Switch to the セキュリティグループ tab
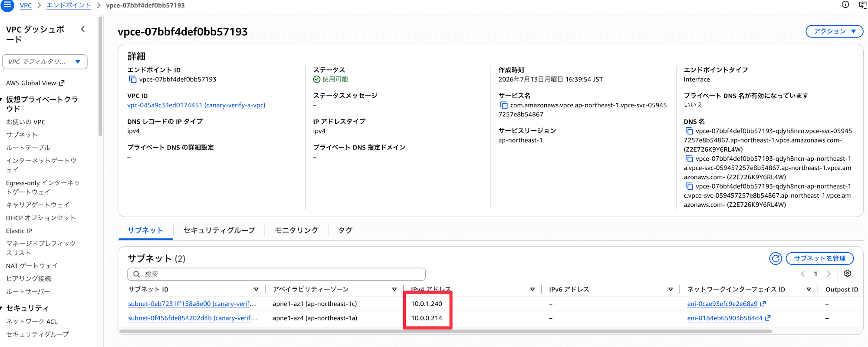 point(219,230)
